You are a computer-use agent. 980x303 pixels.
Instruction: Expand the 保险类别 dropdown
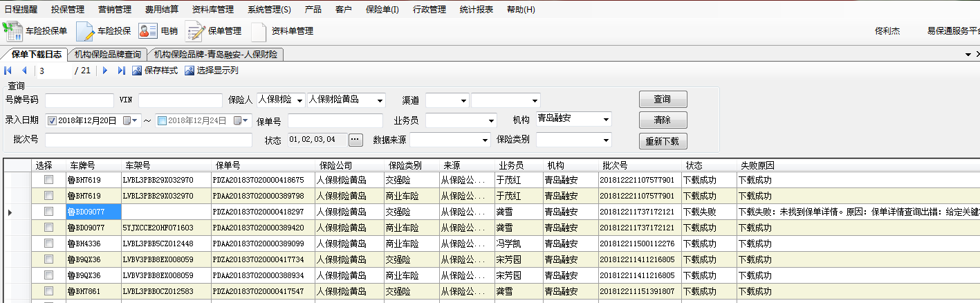pos(606,140)
